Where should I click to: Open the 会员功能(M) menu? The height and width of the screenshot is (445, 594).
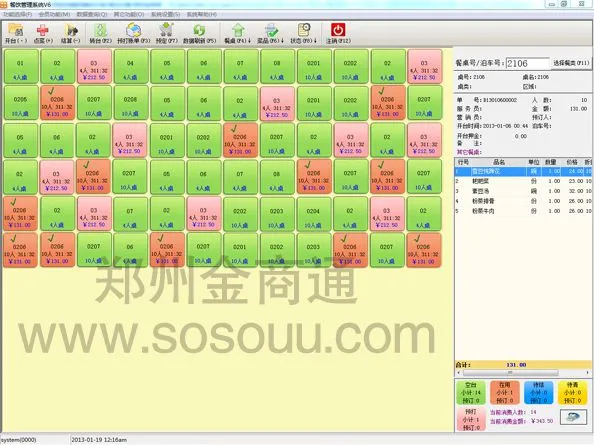[x=54, y=14]
